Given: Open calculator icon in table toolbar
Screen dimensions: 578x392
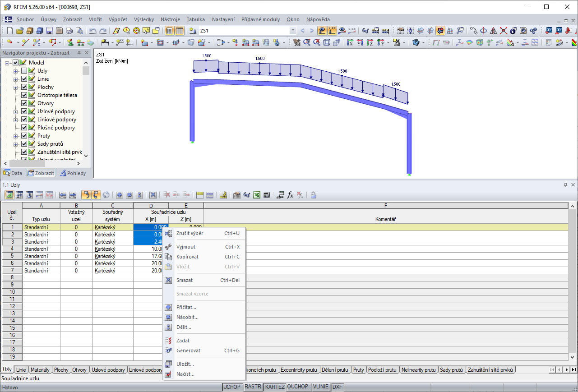Looking at the screenshot, I should 267,195.
